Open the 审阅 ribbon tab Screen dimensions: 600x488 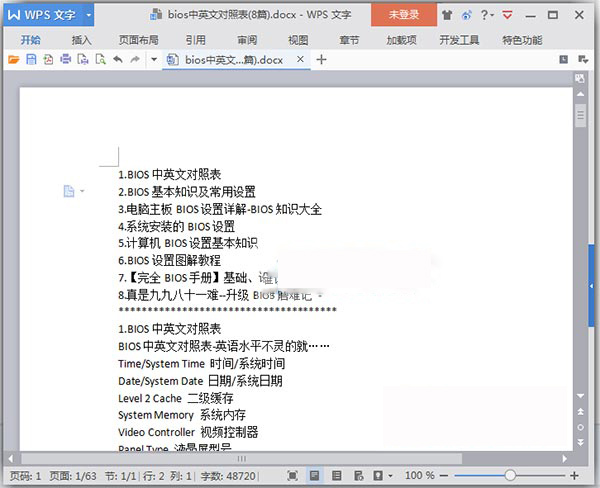(247, 40)
